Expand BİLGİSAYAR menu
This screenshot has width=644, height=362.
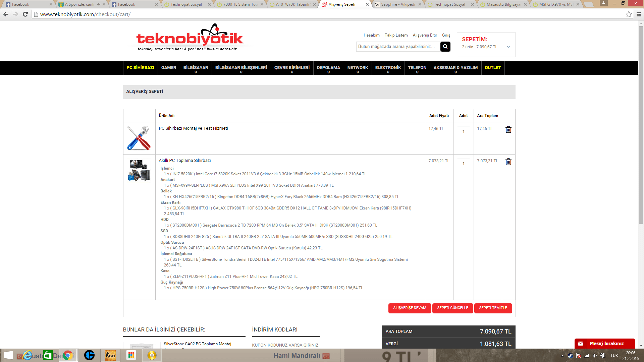click(196, 68)
